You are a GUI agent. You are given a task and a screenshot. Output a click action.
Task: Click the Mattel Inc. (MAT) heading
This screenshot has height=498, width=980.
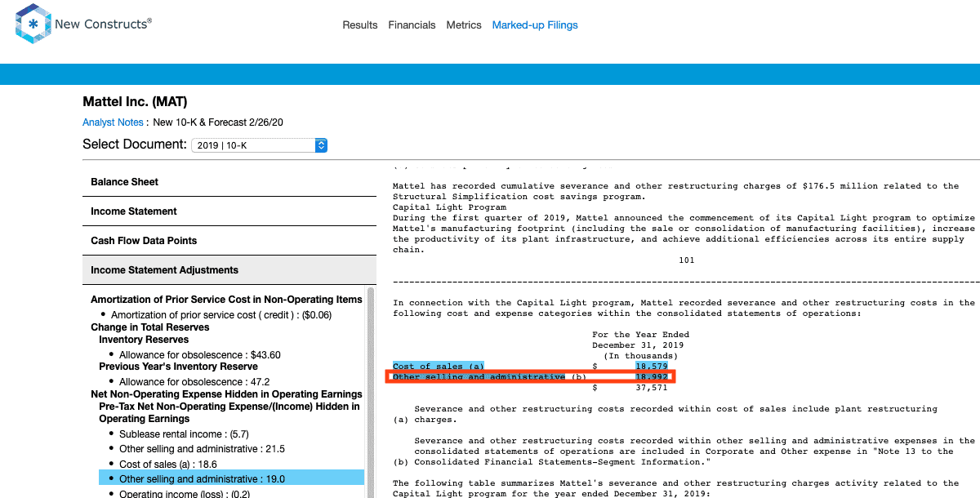point(135,102)
